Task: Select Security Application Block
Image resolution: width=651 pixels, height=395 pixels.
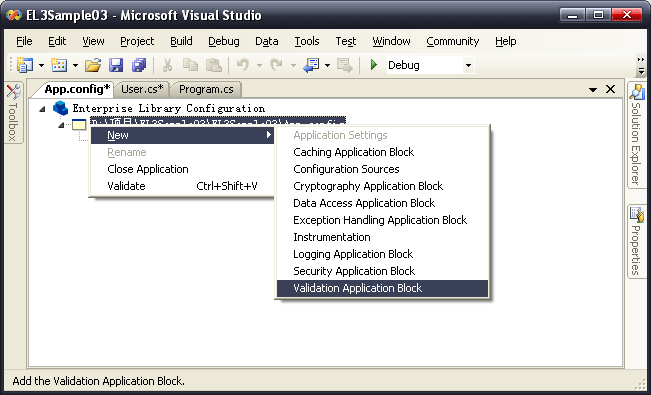Action: 382,271
